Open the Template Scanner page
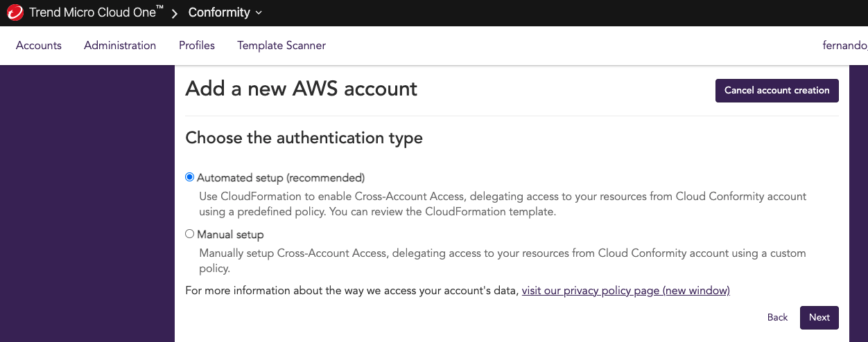The width and height of the screenshot is (868, 342). coord(281,46)
